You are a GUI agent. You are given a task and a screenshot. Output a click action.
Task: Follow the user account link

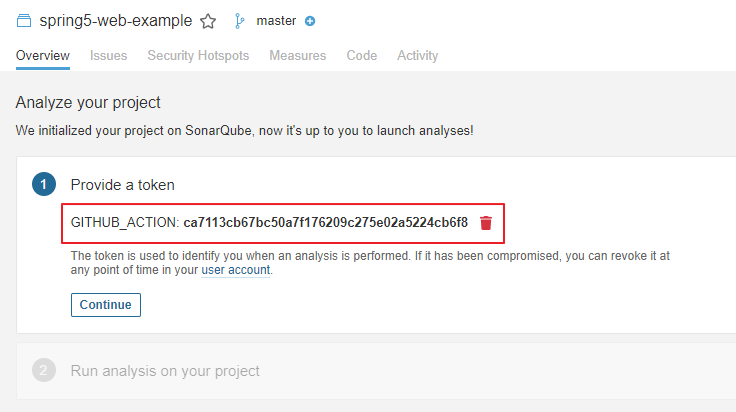pyautogui.click(x=236, y=270)
